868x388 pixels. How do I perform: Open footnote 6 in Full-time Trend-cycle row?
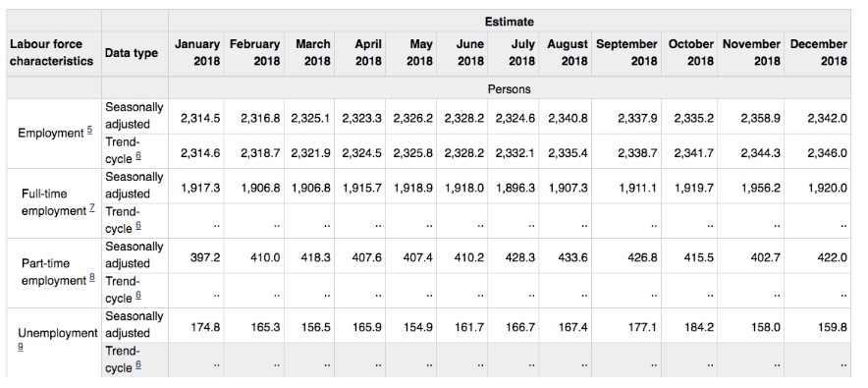pyautogui.click(x=137, y=226)
